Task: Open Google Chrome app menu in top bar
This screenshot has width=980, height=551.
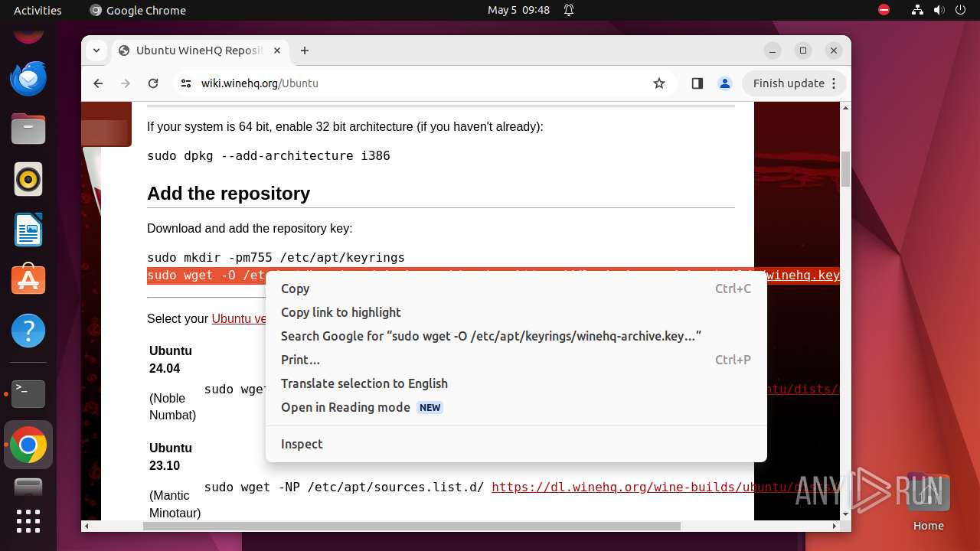Action: (138, 10)
